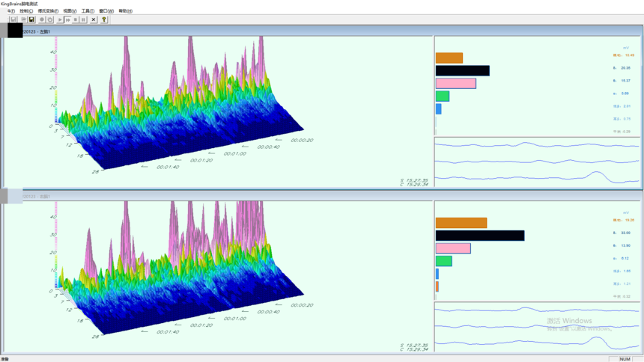Click the right-brain 3D spectrum plot
The width and height of the screenshot is (644, 362).
point(219,276)
